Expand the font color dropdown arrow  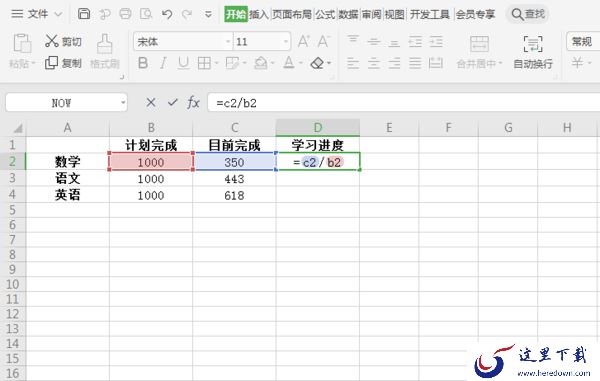click(301, 63)
